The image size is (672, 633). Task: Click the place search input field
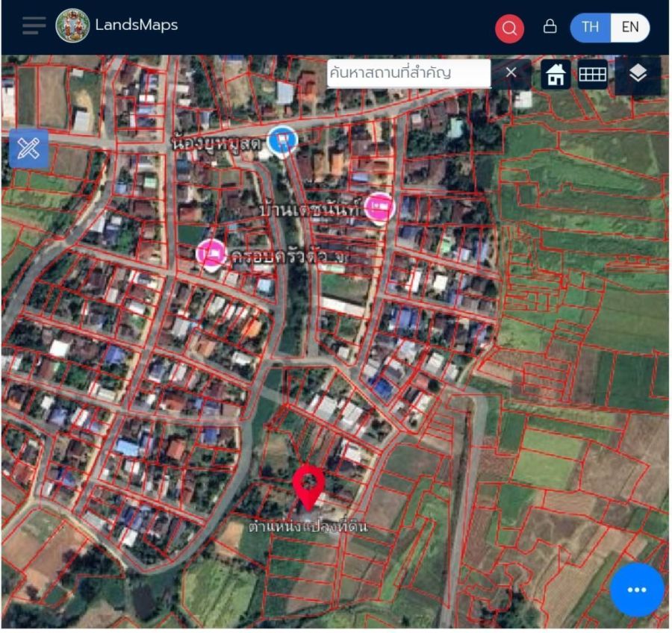click(408, 73)
